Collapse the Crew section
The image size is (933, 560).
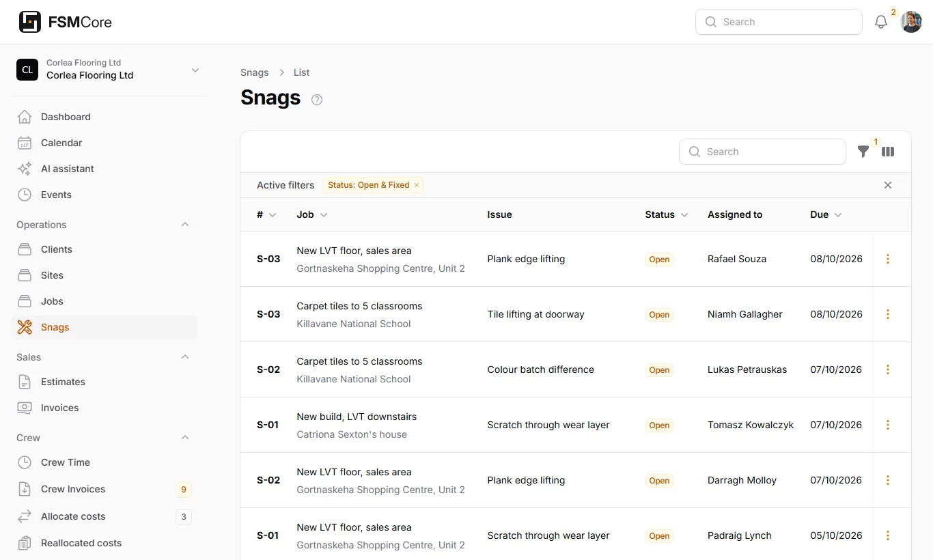click(x=185, y=438)
